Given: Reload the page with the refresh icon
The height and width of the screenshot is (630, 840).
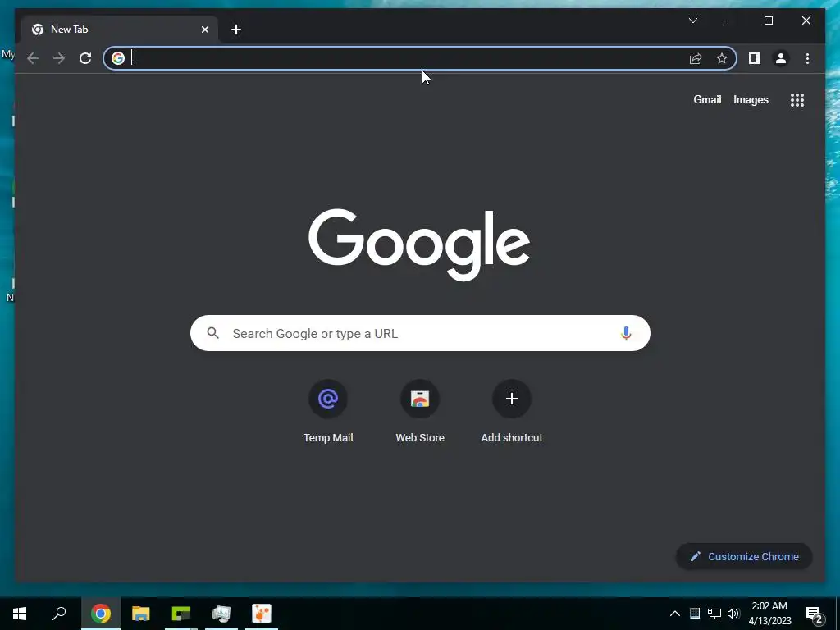Looking at the screenshot, I should coord(85,58).
